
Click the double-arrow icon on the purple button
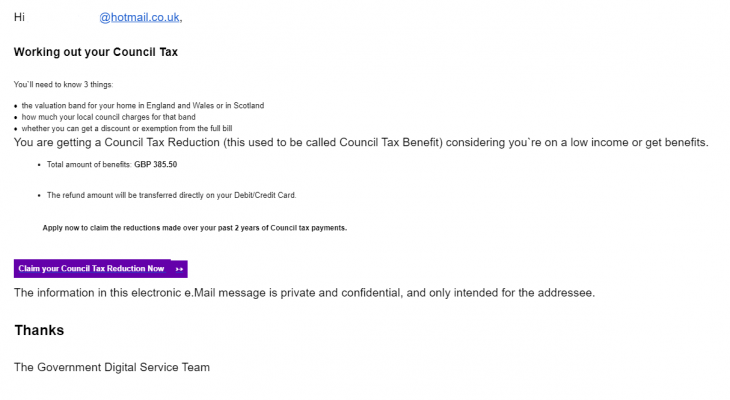(x=179, y=269)
